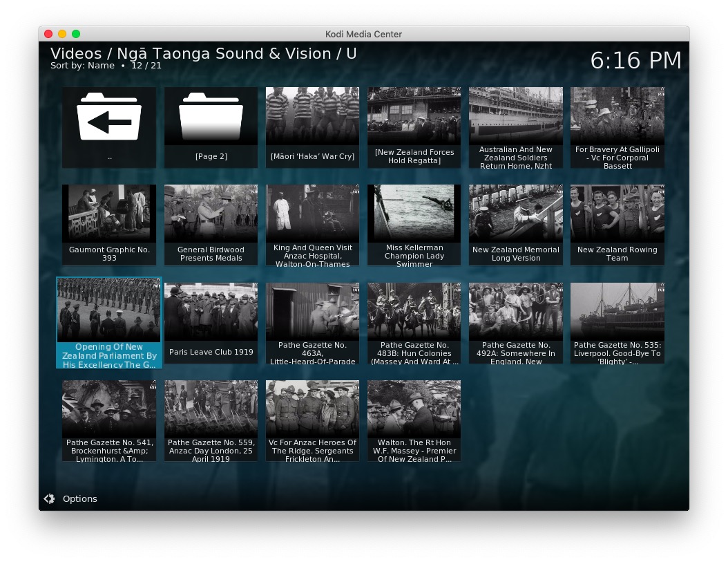The height and width of the screenshot is (562, 728).
Task: Open the [Page 2] folder icon
Action: (211, 116)
